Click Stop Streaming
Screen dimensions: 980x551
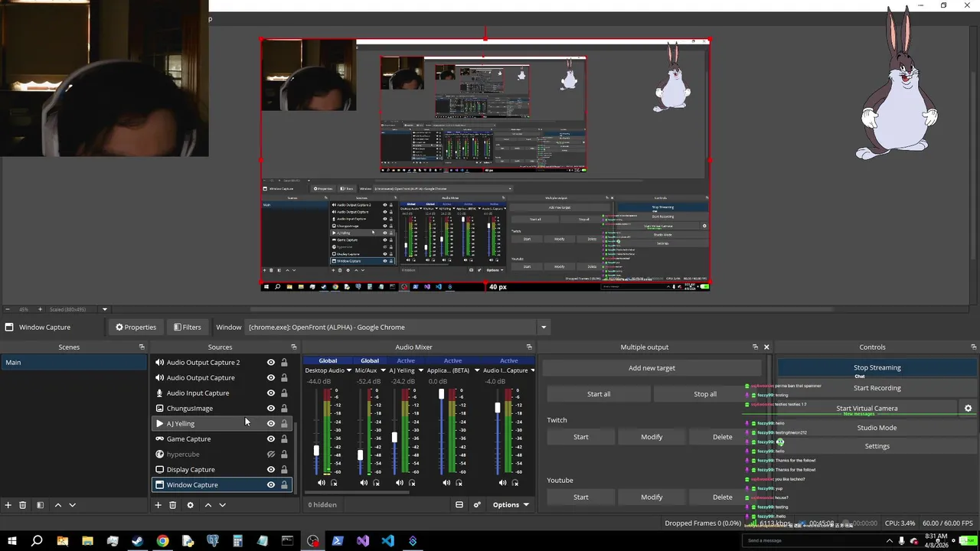877,368
